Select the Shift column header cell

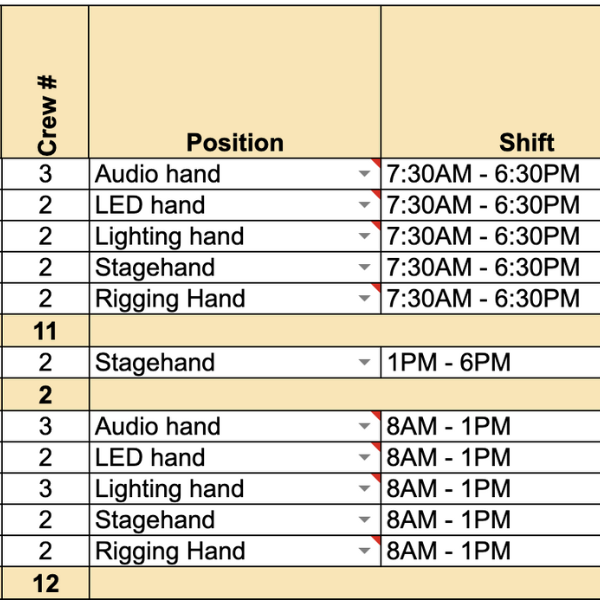[491, 82]
